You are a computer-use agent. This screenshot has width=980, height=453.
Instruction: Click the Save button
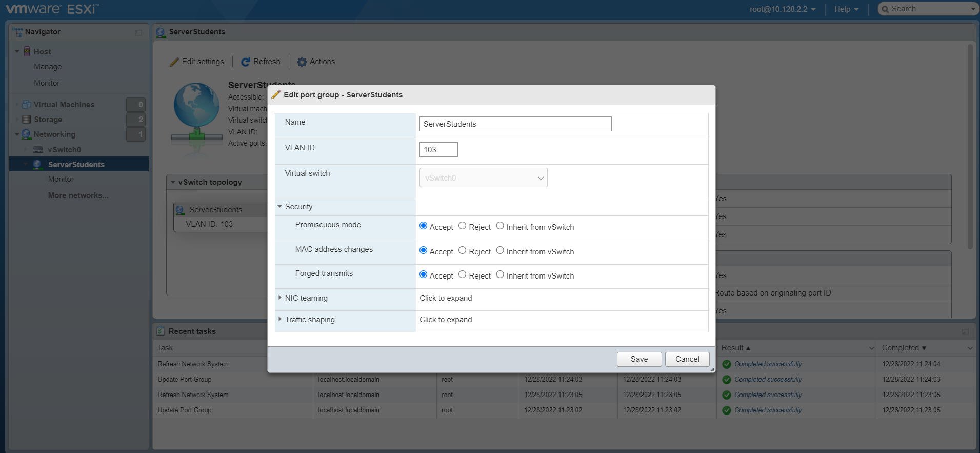click(x=639, y=359)
